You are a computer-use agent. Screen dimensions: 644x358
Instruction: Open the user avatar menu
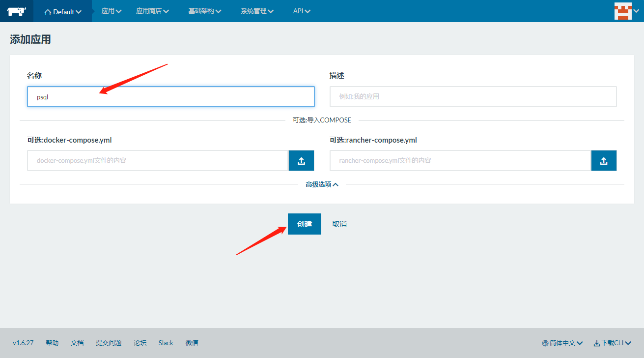(x=627, y=11)
